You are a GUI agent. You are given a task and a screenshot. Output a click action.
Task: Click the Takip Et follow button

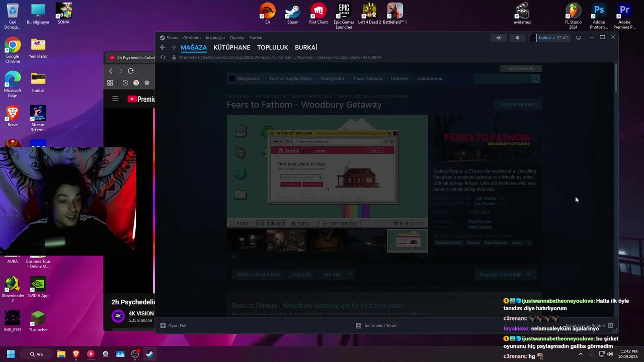tap(302, 275)
